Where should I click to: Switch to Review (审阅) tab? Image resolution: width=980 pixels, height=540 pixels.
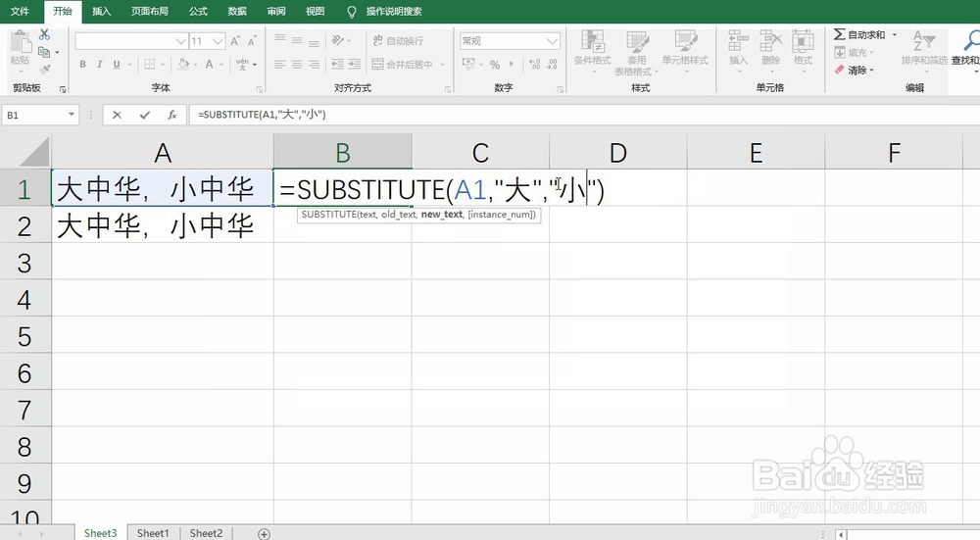(276, 11)
